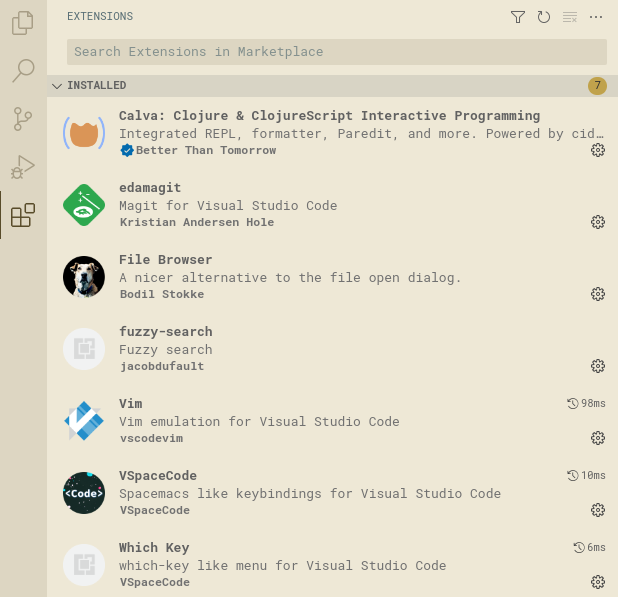Select the File Browser extension title
The image size is (618, 597).
click(166, 260)
